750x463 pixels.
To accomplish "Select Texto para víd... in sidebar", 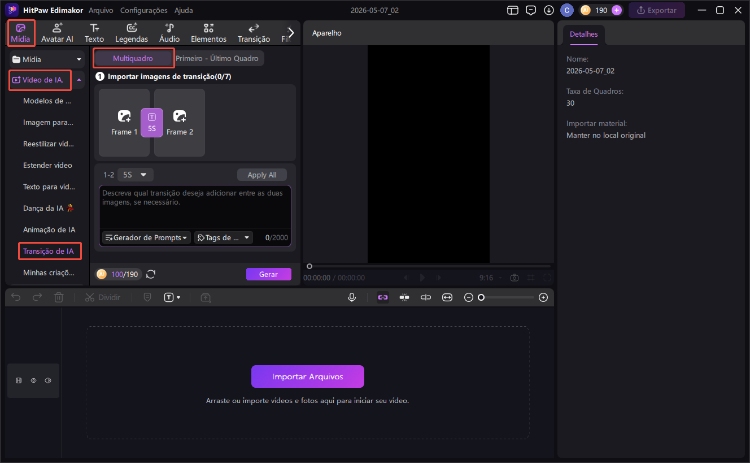I will point(49,187).
